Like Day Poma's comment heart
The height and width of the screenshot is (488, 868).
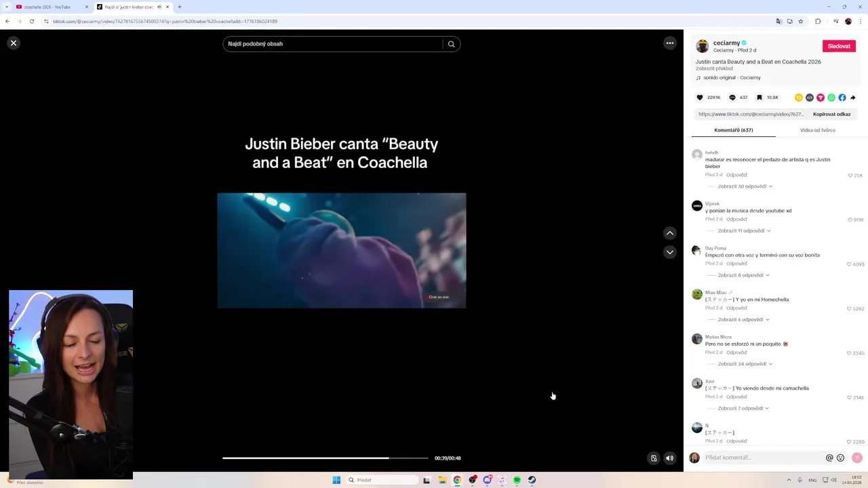pyautogui.click(x=850, y=264)
